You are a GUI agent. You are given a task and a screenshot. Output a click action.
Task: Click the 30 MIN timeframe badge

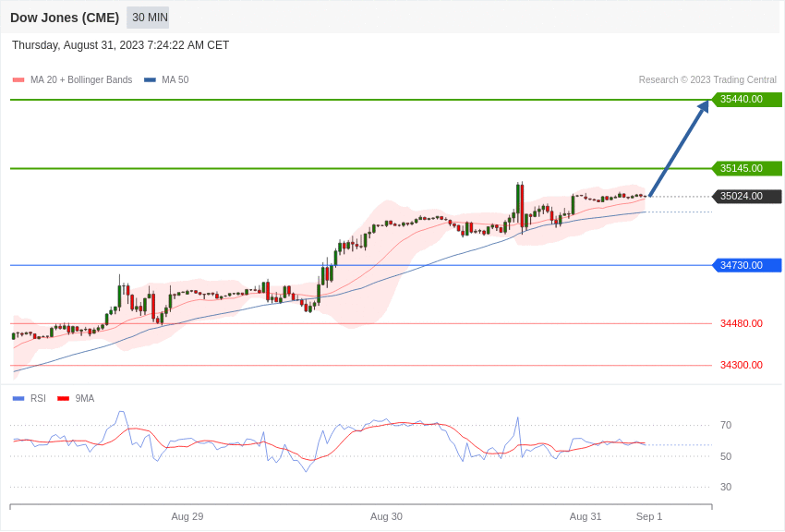click(148, 18)
